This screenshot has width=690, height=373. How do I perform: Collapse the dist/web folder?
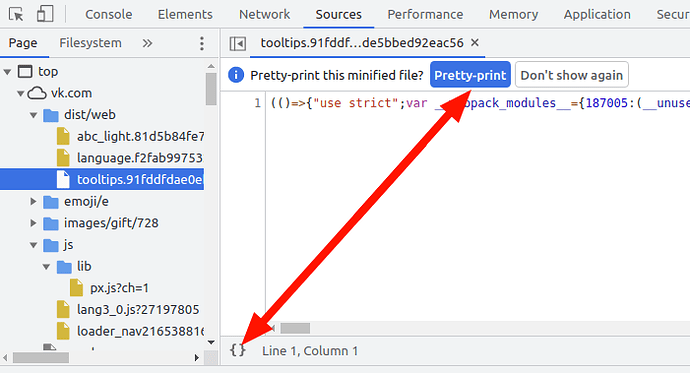[x=33, y=115]
